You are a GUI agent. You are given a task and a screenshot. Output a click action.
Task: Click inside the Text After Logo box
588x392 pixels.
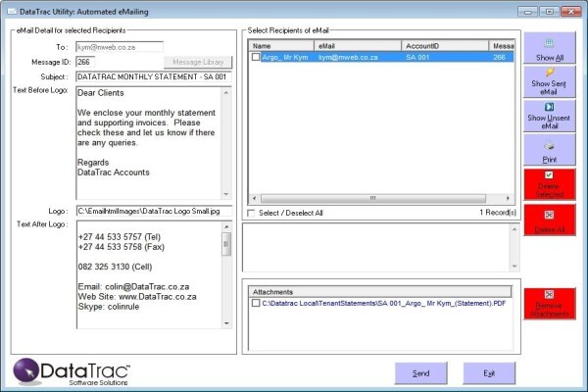149,275
